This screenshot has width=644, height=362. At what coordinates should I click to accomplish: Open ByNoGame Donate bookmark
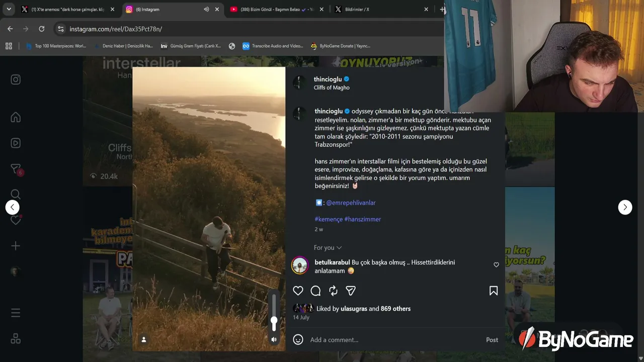341,46
